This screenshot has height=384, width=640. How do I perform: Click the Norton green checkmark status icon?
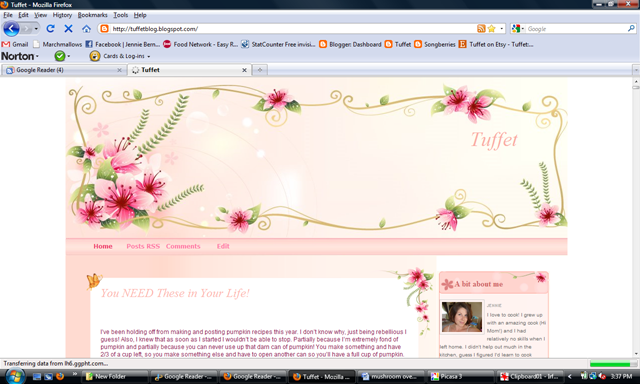pyautogui.click(x=60, y=56)
